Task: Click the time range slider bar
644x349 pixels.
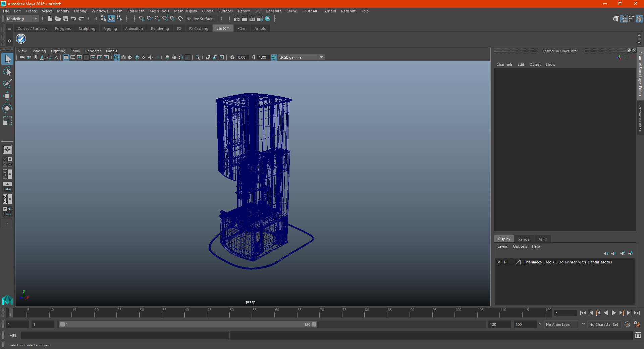Action: (188, 325)
